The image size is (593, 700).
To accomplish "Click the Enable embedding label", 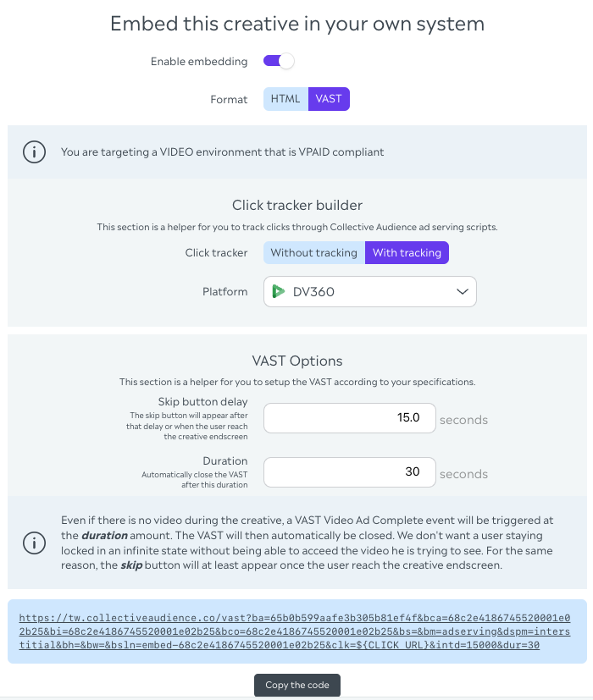I will click(199, 62).
